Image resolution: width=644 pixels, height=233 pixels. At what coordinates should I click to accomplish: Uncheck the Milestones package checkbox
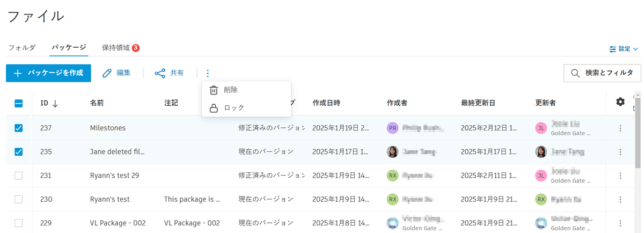(19, 128)
